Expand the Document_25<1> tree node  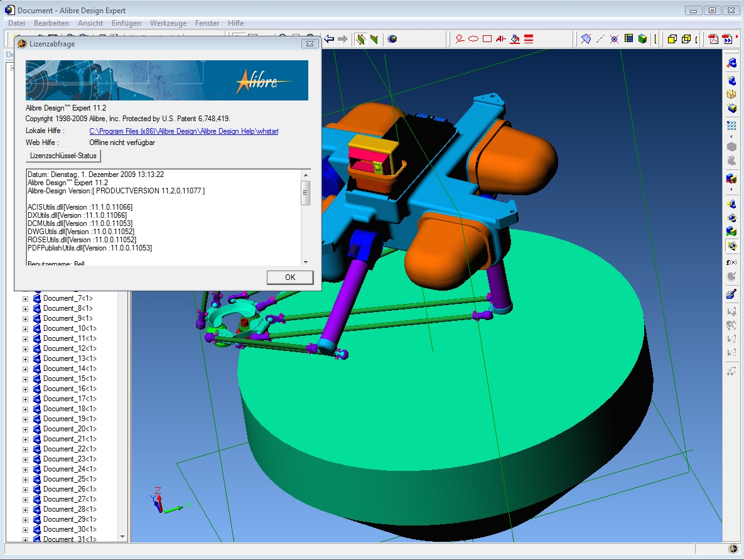(x=26, y=479)
